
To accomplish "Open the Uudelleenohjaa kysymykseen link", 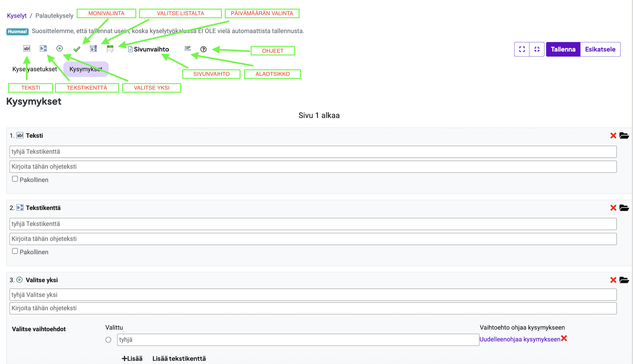I will tap(519, 339).
